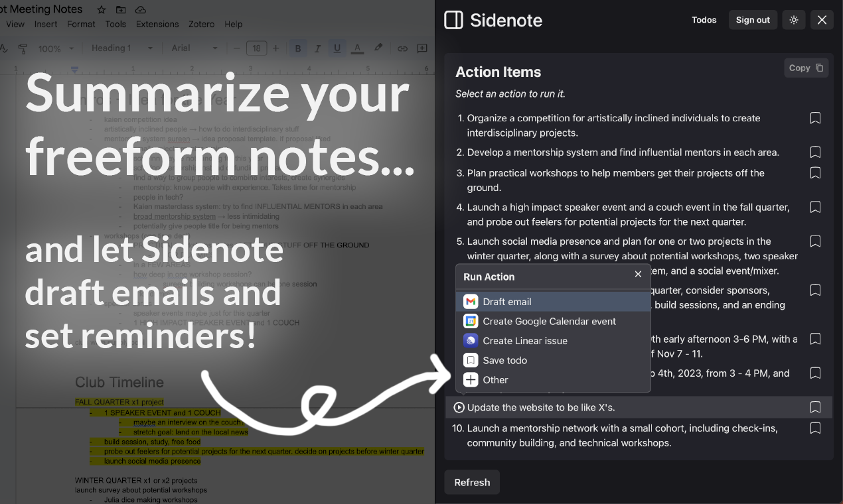Click the 'Club Timeline' heading in the document
This screenshot has width=843, height=504.
[x=119, y=383]
